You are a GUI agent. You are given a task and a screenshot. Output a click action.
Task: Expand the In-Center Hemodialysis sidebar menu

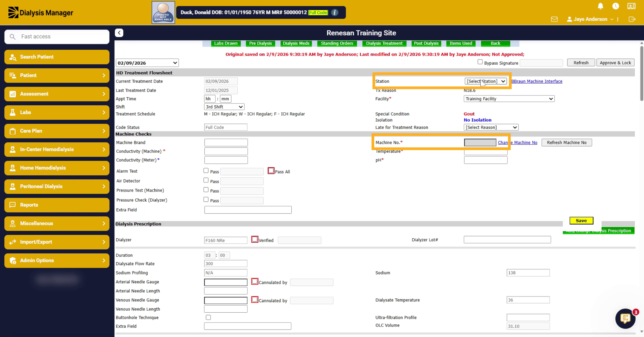pyautogui.click(x=57, y=149)
